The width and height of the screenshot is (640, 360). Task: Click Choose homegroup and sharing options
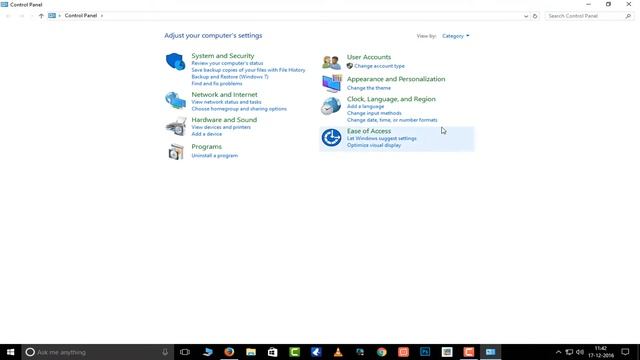[239, 109]
